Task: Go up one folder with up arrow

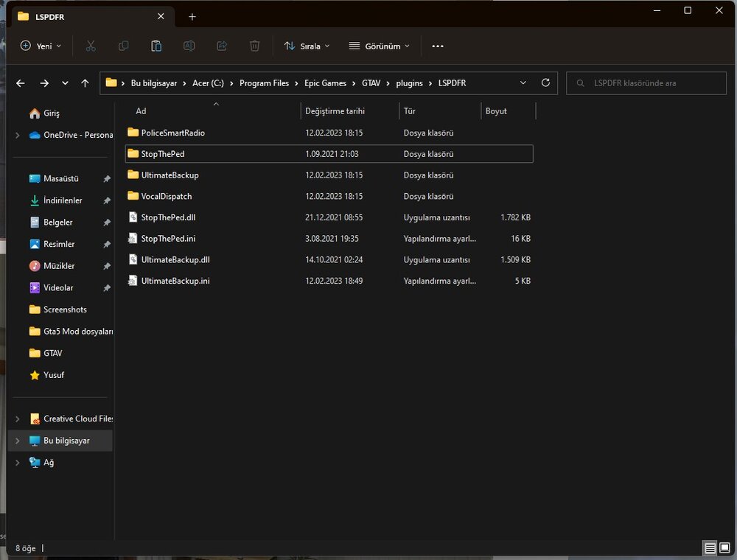Action: click(85, 83)
